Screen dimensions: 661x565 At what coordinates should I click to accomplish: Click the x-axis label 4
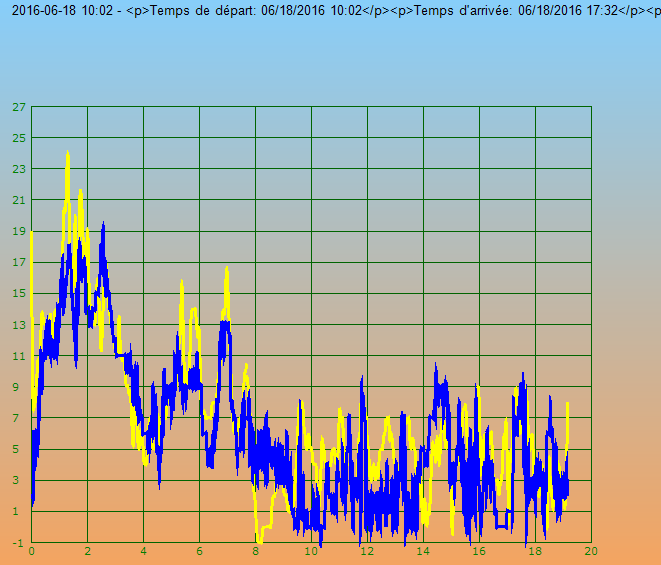[x=144, y=552]
